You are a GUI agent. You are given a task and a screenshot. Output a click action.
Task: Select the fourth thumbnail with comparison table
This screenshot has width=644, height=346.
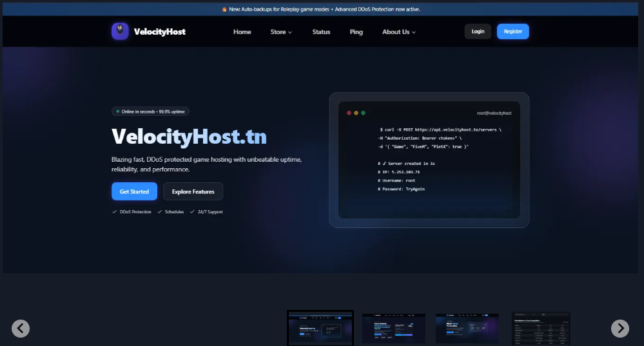pos(542,329)
